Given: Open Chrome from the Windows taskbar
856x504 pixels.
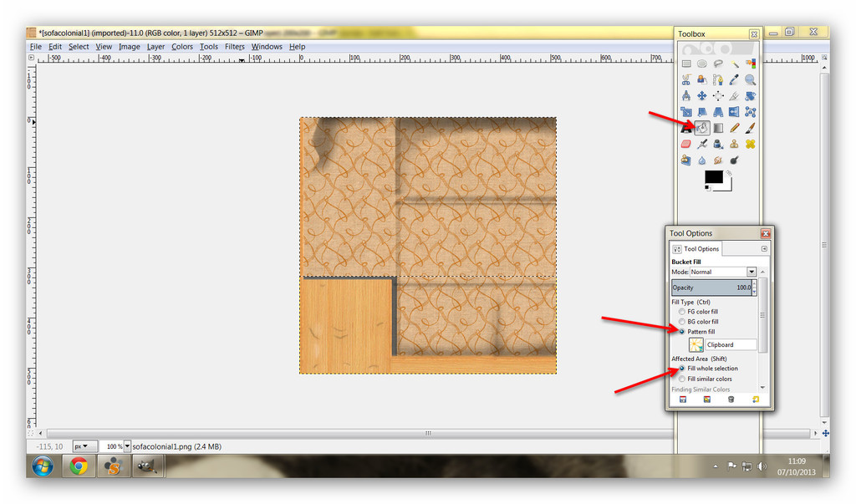Looking at the screenshot, I should pos(79,466).
